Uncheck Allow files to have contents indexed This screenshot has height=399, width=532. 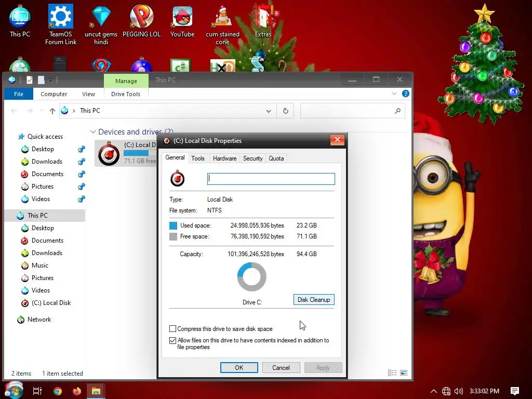pyautogui.click(x=172, y=340)
